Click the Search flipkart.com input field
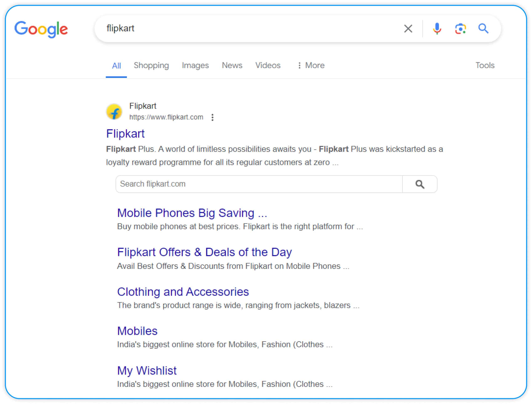Image resolution: width=532 pixels, height=404 pixels. 259,184
